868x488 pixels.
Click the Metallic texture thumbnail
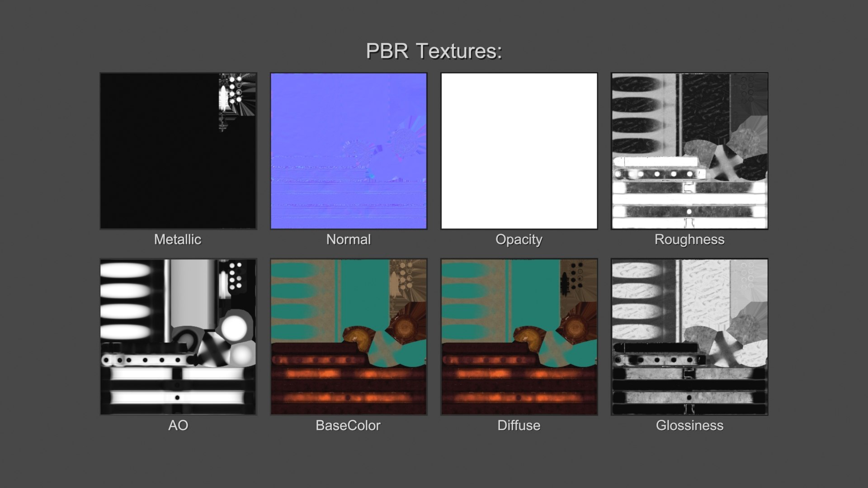coord(178,151)
